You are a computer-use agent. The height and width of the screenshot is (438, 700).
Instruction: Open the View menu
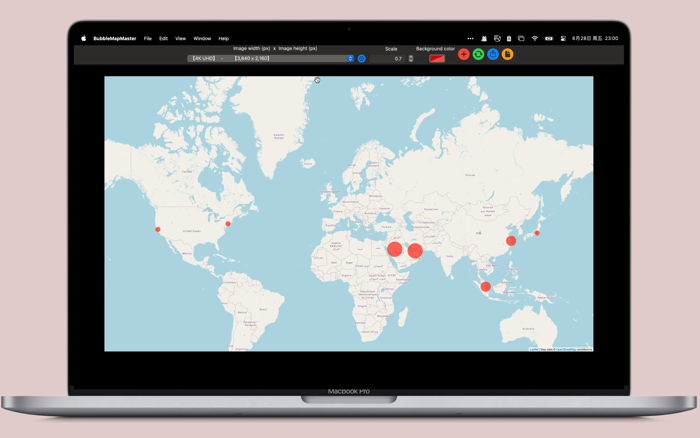pos(180,38)
